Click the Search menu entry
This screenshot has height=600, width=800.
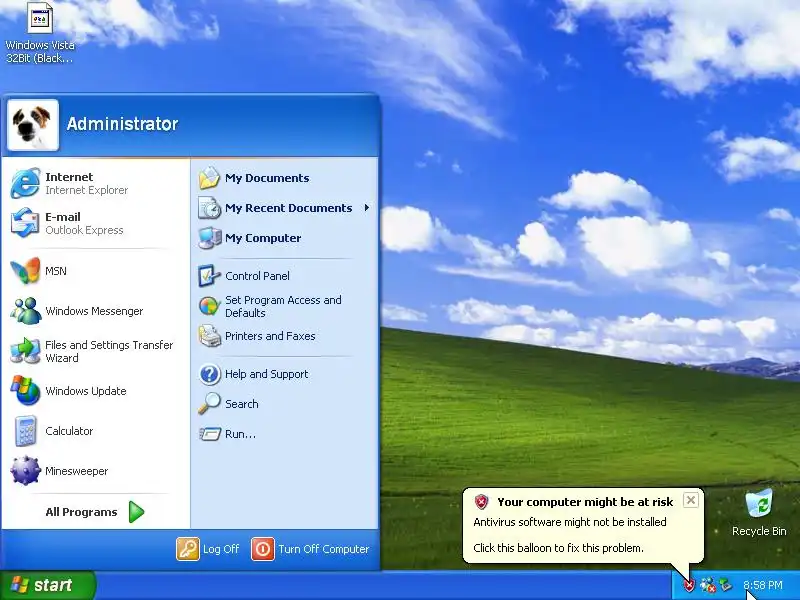[x=241, y=404]
